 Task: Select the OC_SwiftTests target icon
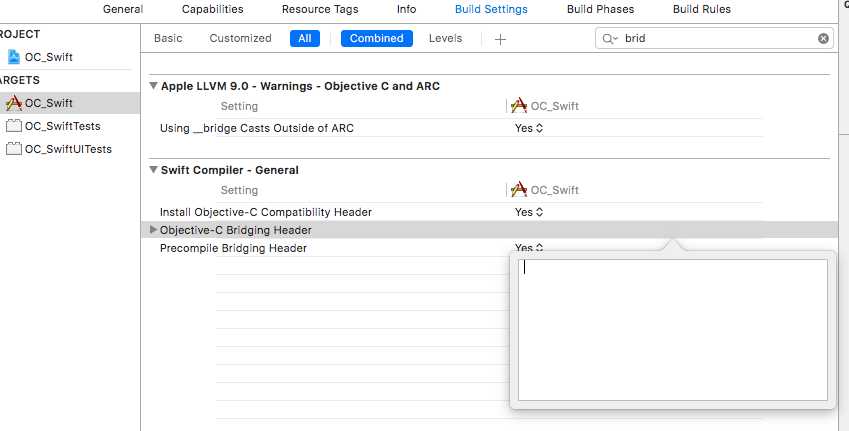14,126
